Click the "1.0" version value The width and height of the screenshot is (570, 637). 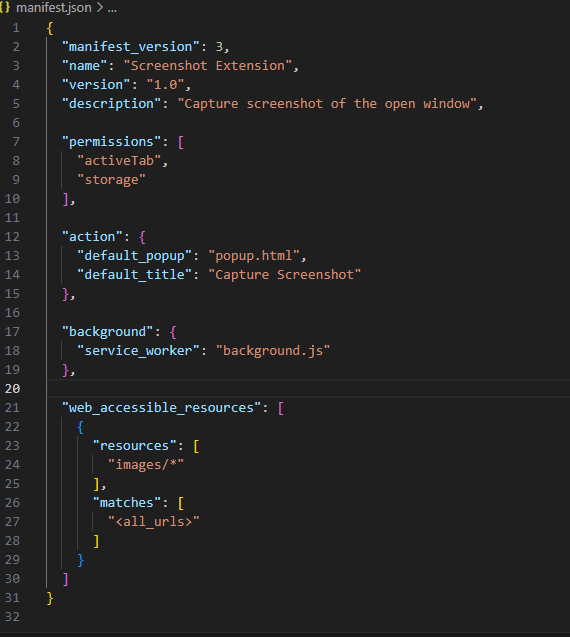tap(165, 84)
